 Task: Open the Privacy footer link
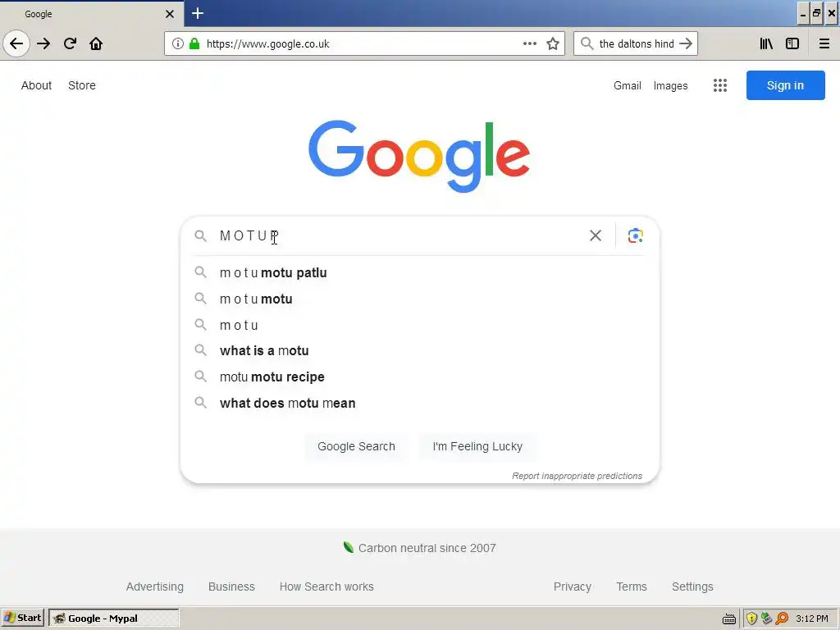(572, 587)
